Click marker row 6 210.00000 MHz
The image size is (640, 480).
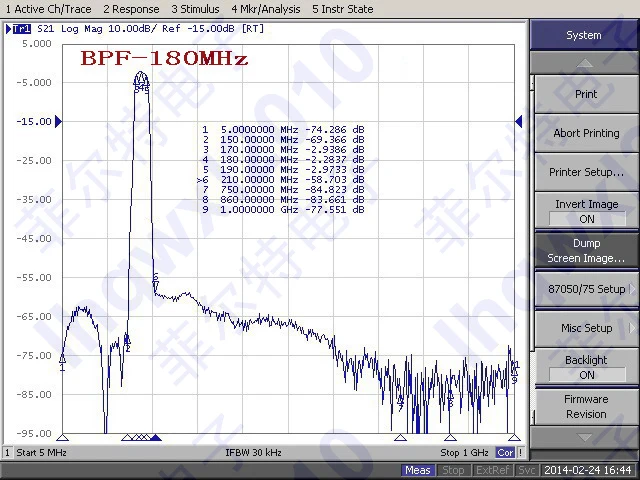tap(281, 180)
